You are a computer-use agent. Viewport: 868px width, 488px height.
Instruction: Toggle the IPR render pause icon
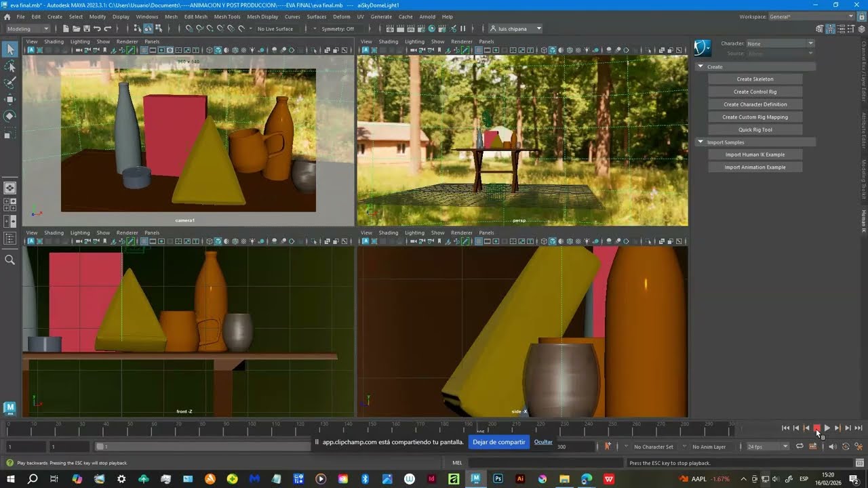(463, 28)
